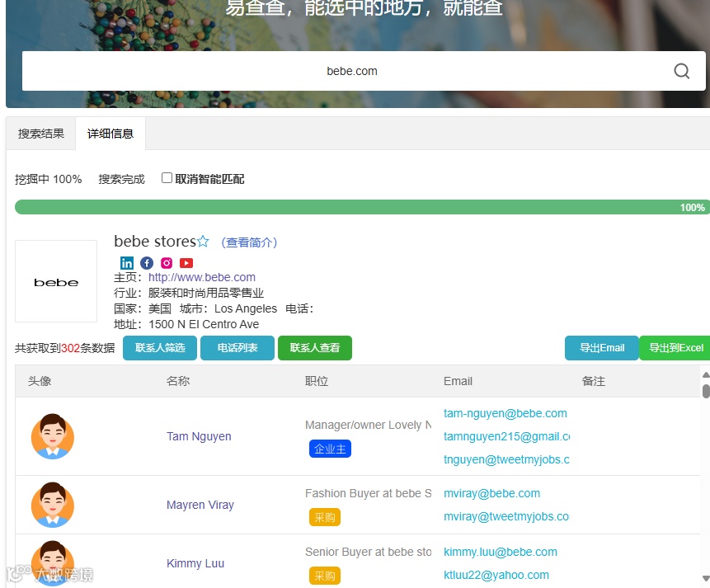This screenshot has height=588, width=710.
Task: Click the 头像 column header
Action: point(40,381)
